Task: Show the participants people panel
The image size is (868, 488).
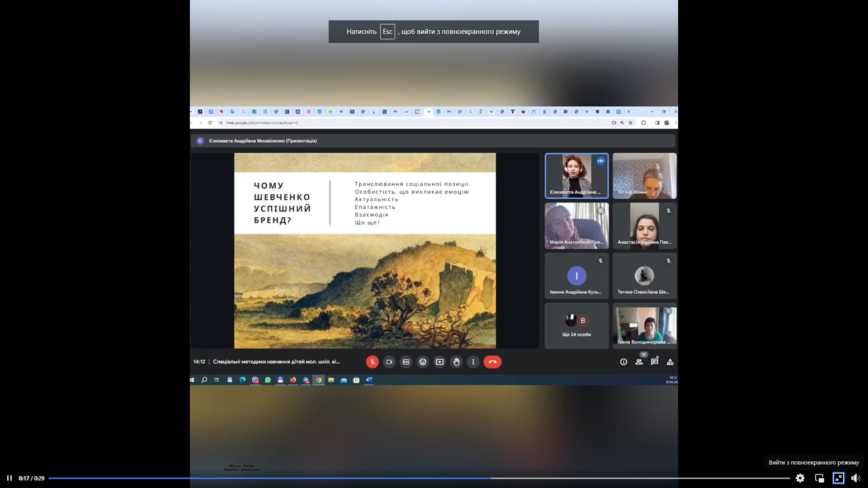Action: pyautogui.click(x=639, y=362)
